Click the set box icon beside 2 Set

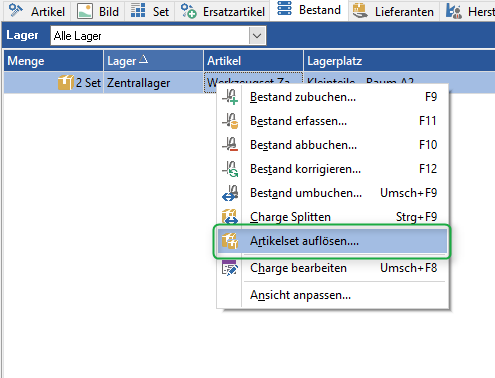pos(65,82)
